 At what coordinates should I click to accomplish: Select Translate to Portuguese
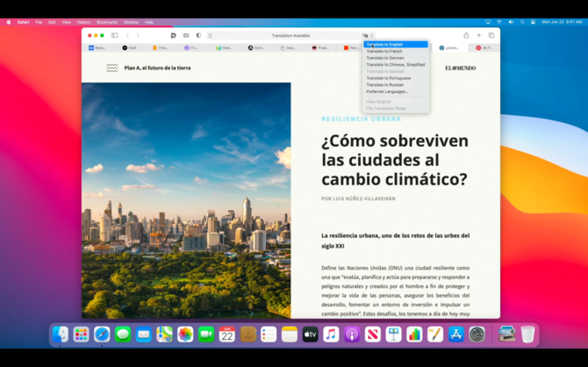pyautogui.click(x=396, y=78)
